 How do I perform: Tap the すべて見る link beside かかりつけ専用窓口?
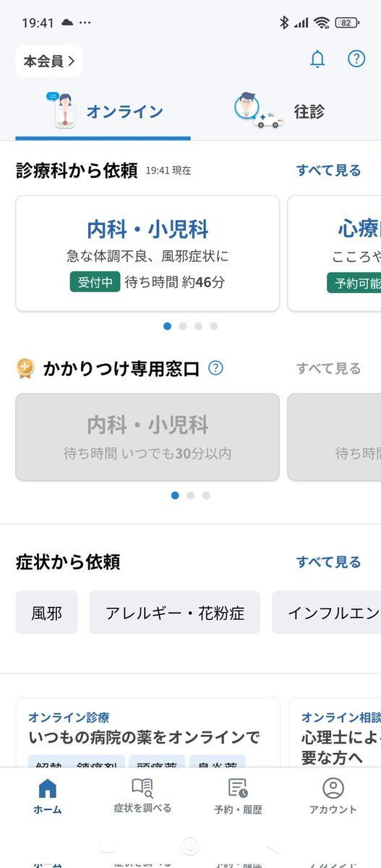pos(328,368)
